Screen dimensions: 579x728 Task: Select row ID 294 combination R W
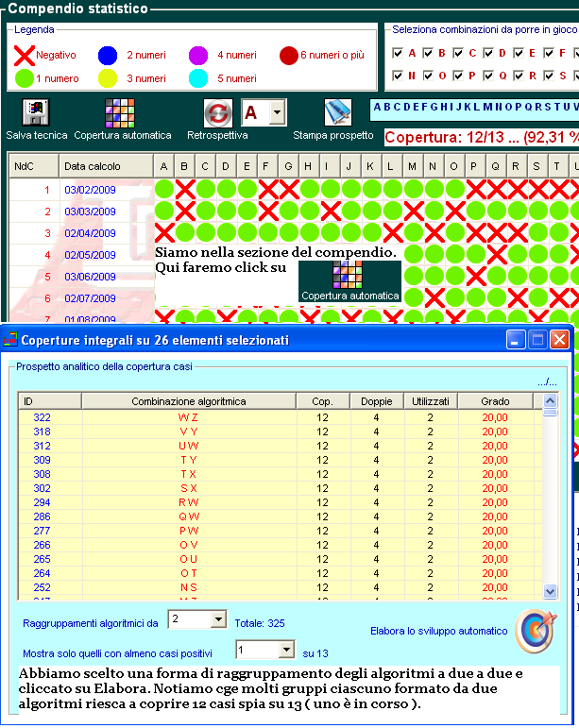coord(280,502)
